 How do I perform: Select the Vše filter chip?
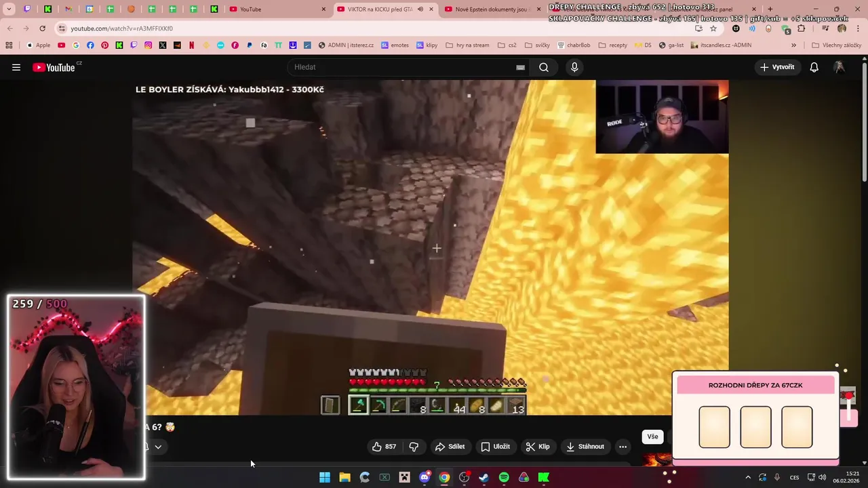[x=652, y=436]
